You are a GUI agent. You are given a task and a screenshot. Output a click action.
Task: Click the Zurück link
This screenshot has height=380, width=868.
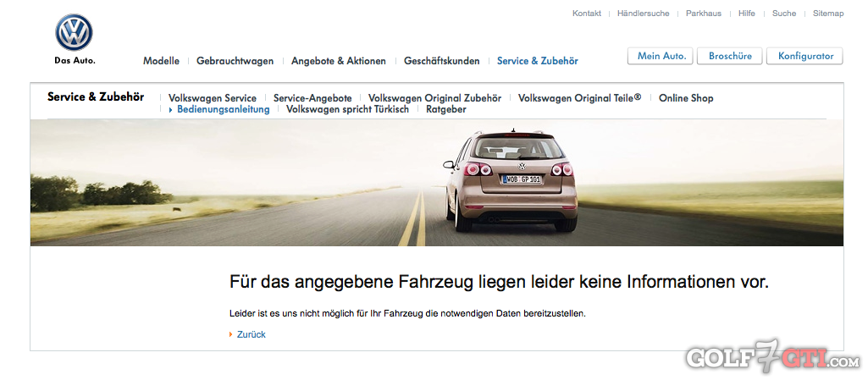[252, 334]
